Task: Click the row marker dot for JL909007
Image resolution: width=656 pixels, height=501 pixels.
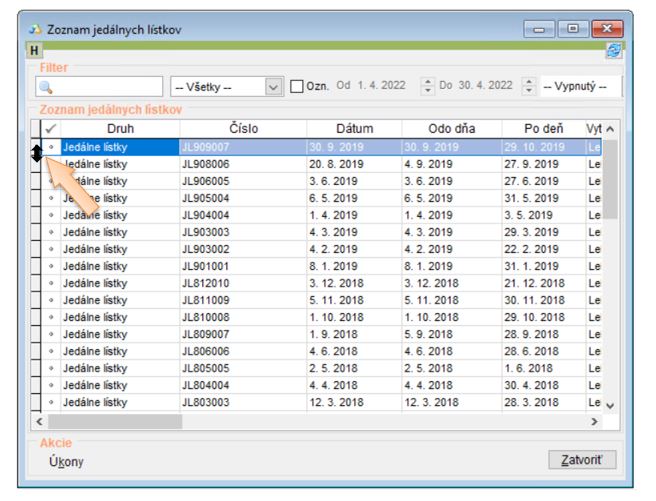Action: tap(51, 147)
